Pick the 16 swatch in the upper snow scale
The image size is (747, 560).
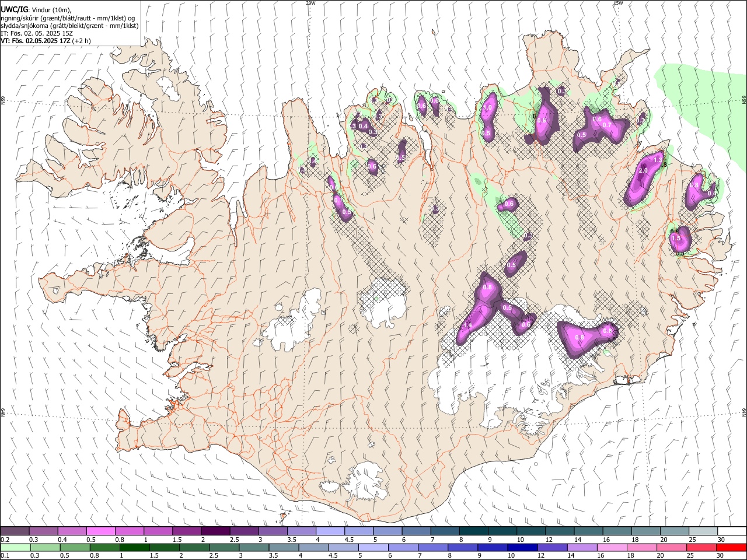click(617, 531)
